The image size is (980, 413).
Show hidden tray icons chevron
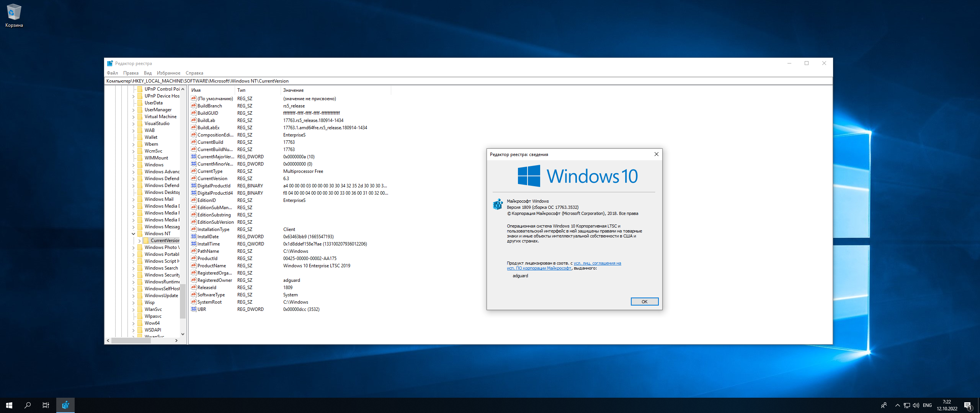[x=897, y=405]
